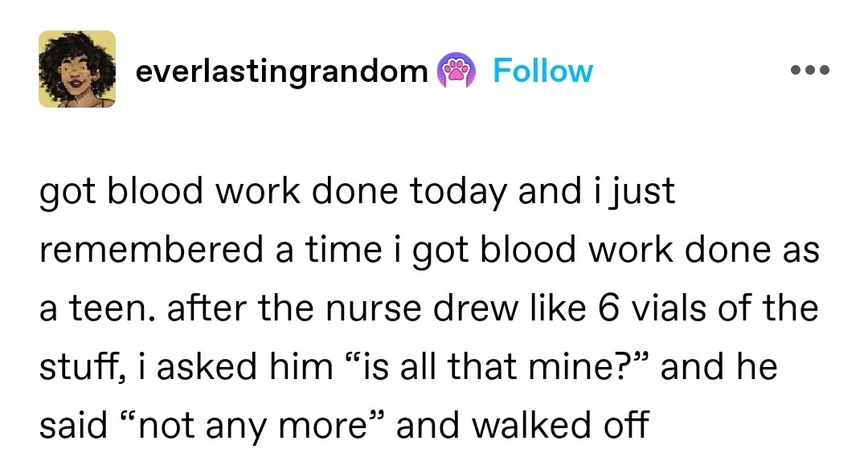Follow the everlastingrandom blog
This screenshot has height=465, width=868.
coord(542,71)
